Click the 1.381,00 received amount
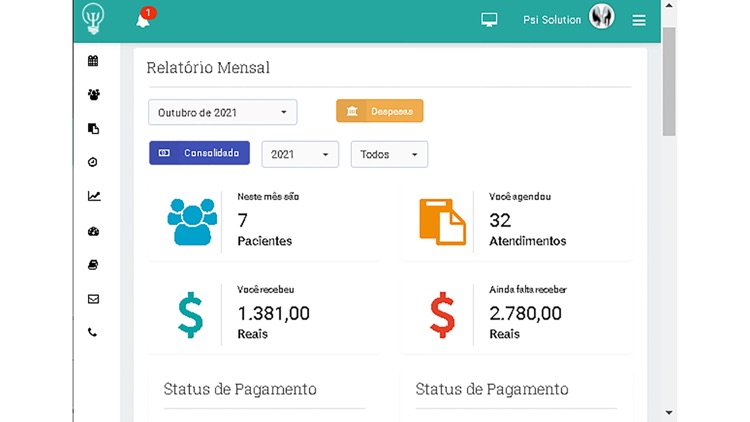Viewport: 750px width, 422px height. (x=274, y=313)
